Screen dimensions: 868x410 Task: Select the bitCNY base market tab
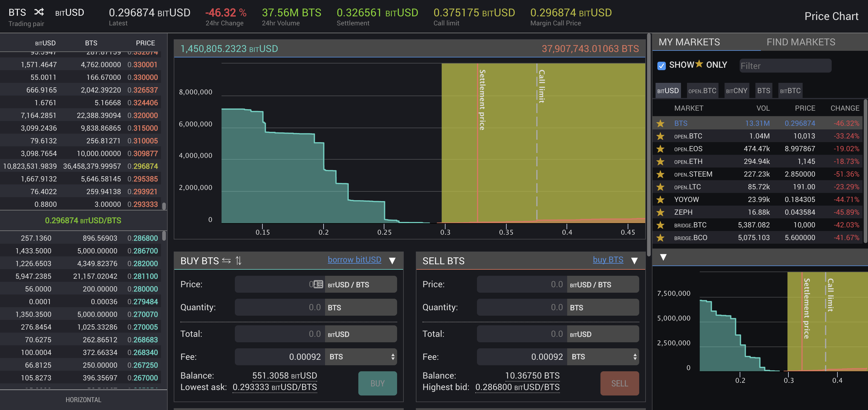coord(737,90)
